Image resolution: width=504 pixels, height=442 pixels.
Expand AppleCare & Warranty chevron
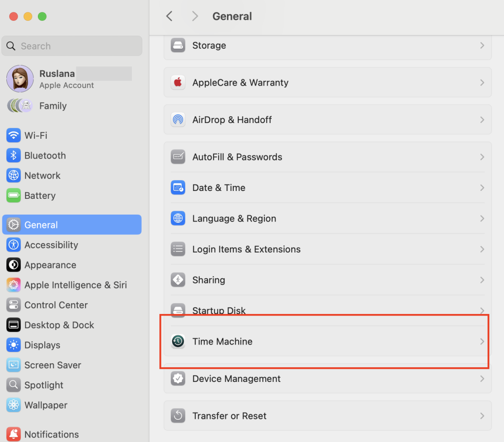[x=482, y=83]
